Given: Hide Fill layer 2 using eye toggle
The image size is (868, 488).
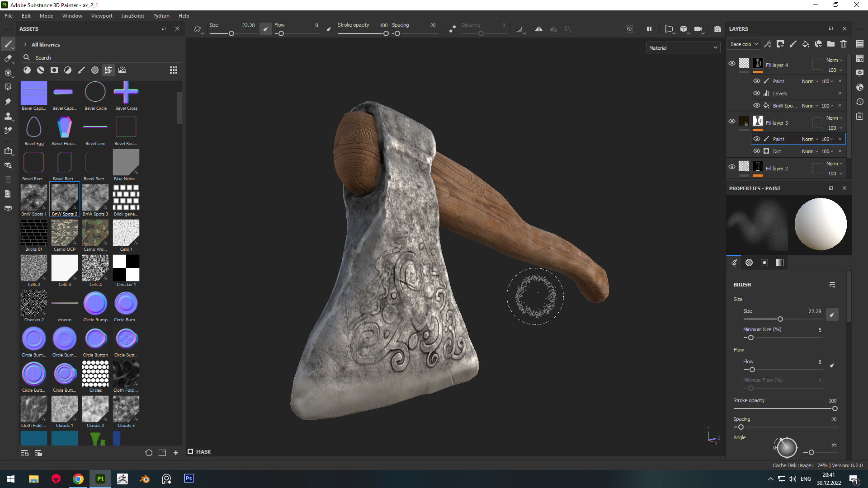Looking at the screenshot, I should pyautogui.click(x=732, y=167).
